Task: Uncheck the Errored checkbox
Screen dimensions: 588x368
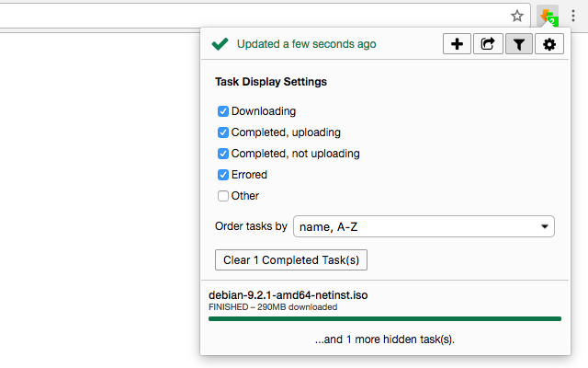Action: click(x=223, y=175)
